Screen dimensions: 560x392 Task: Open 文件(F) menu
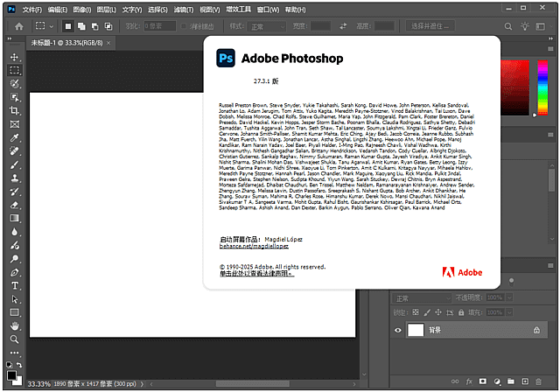32,10
